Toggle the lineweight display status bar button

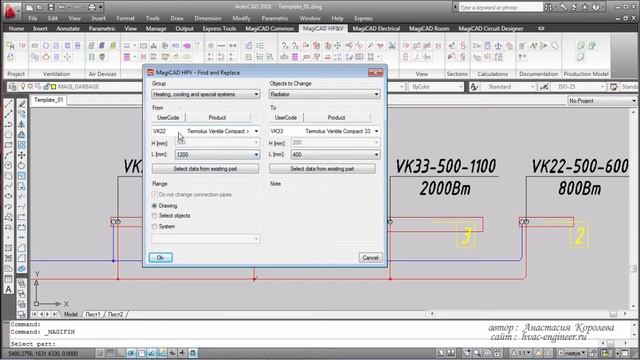182,353
